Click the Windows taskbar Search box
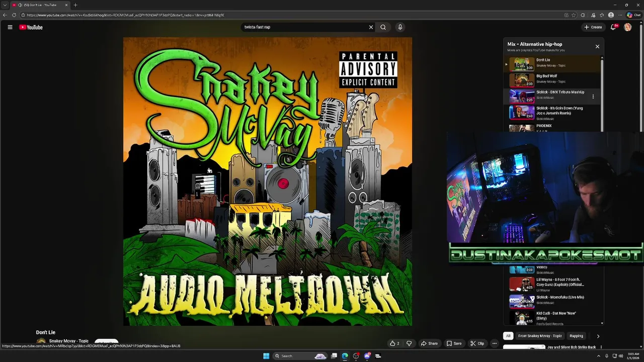This screenshot has height=362, width=644. [x=300, y=356]
